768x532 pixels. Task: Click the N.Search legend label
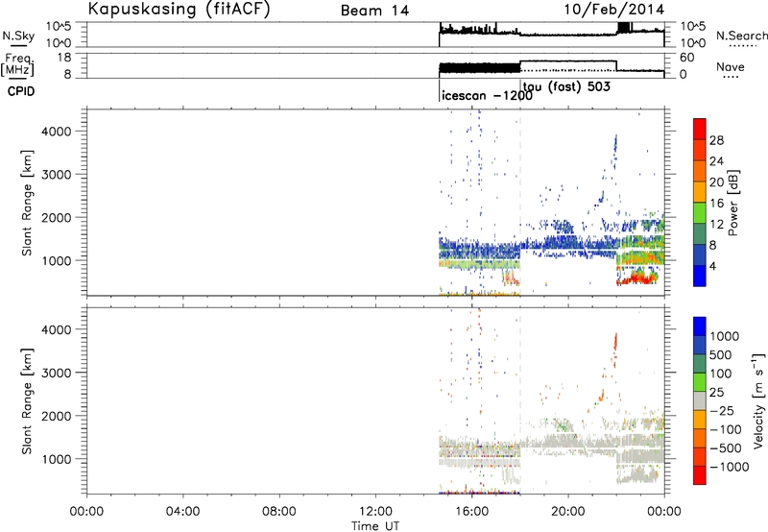(742, 36)
